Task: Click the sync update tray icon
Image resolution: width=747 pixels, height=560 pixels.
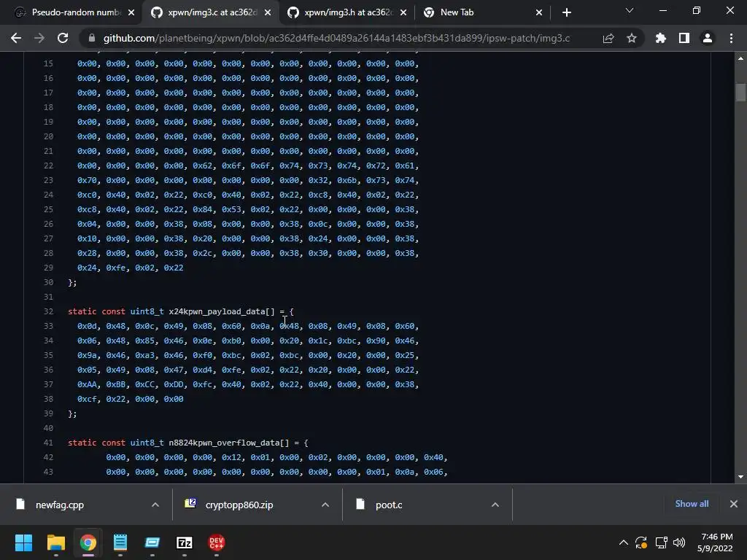Action: point(641,542)
